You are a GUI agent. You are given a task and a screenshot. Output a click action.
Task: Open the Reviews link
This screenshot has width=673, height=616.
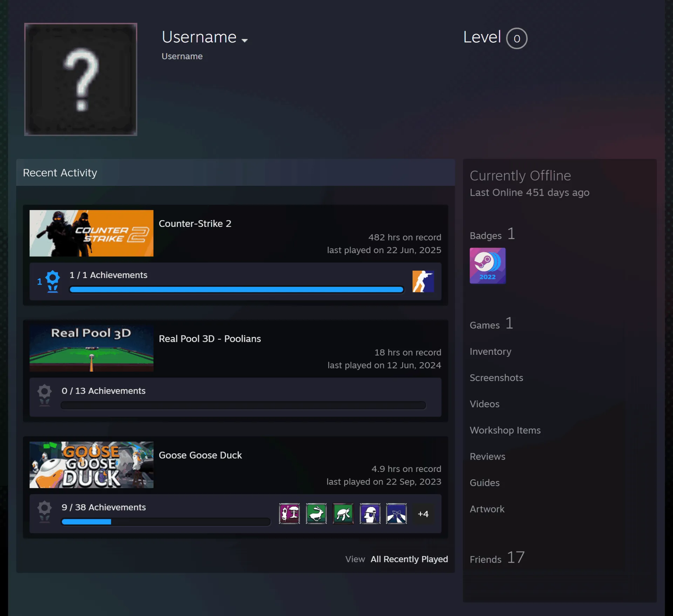pyautogui.click(x=487, y=456)
